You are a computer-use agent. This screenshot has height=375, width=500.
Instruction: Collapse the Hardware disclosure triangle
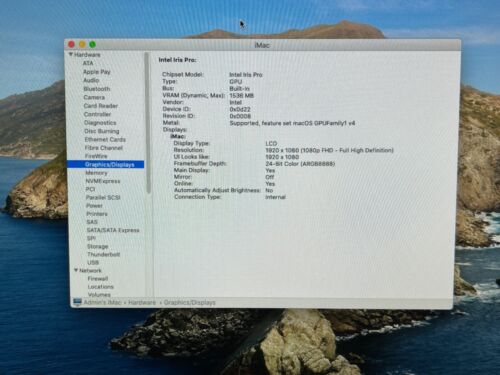pos(71,54)
